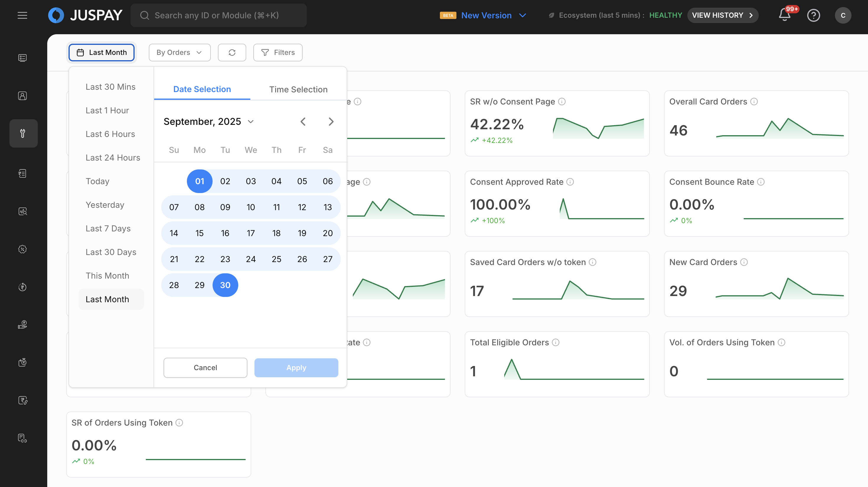868x487 pixels.
Task: Click the View History button
Action: 722,15
